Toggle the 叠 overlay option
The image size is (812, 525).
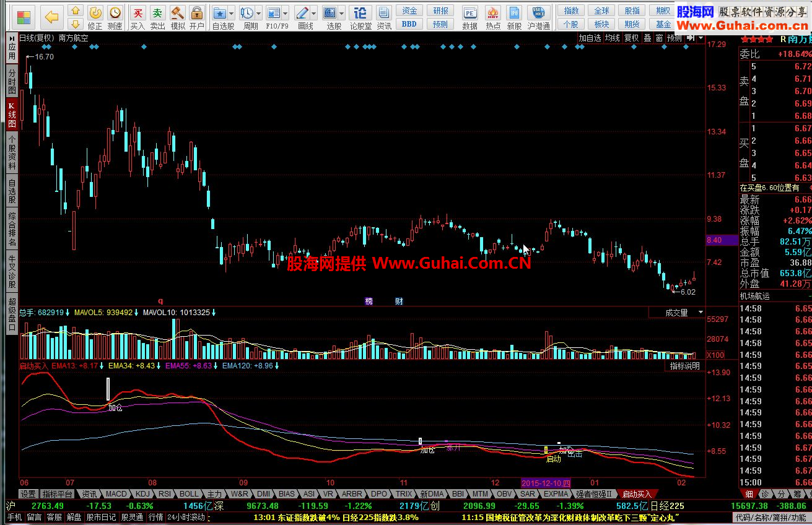click(647, 38)
